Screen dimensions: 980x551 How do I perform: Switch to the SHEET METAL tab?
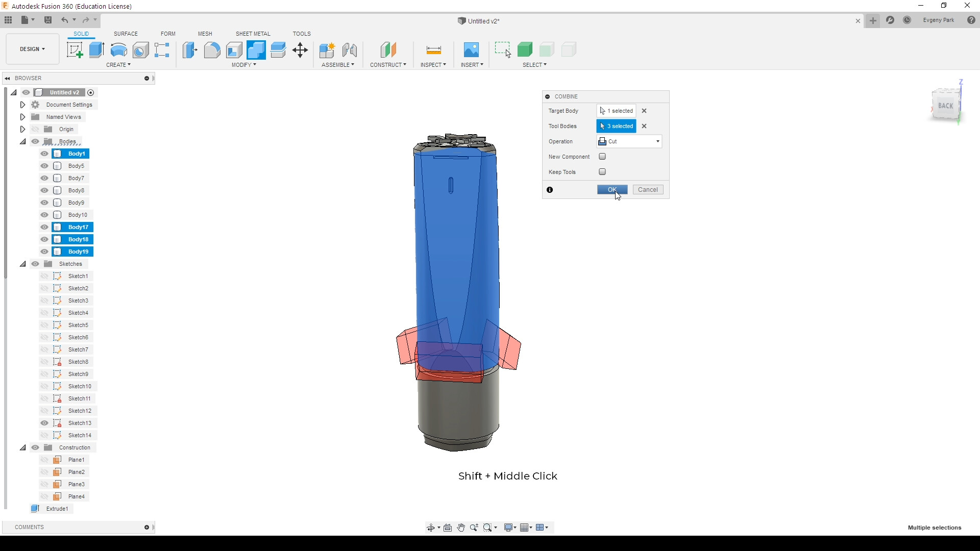click(253, 34)
